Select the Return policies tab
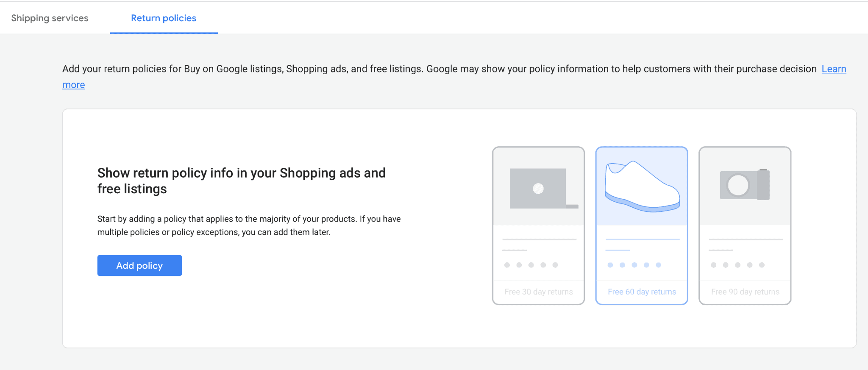The image size is (868, 370). [164, 18]
